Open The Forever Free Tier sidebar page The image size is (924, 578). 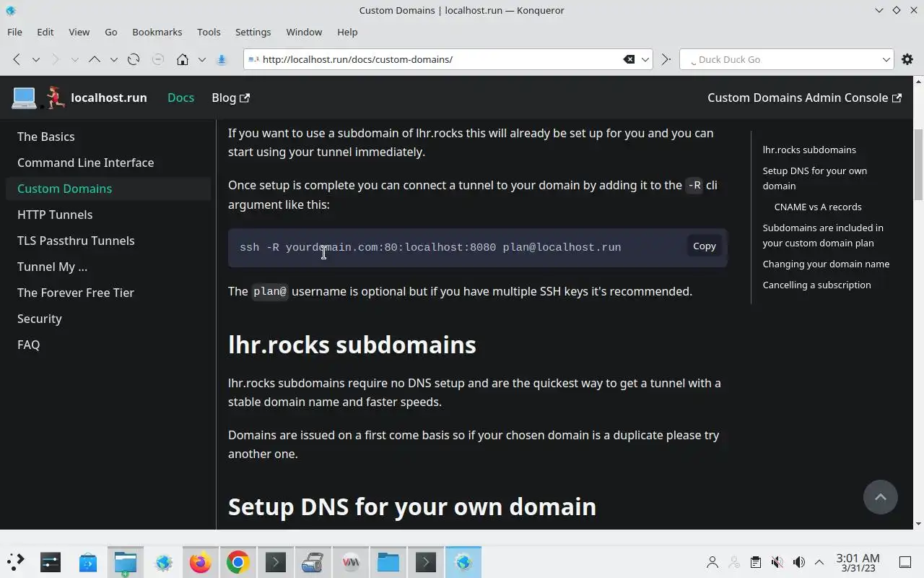click(108, 293)
